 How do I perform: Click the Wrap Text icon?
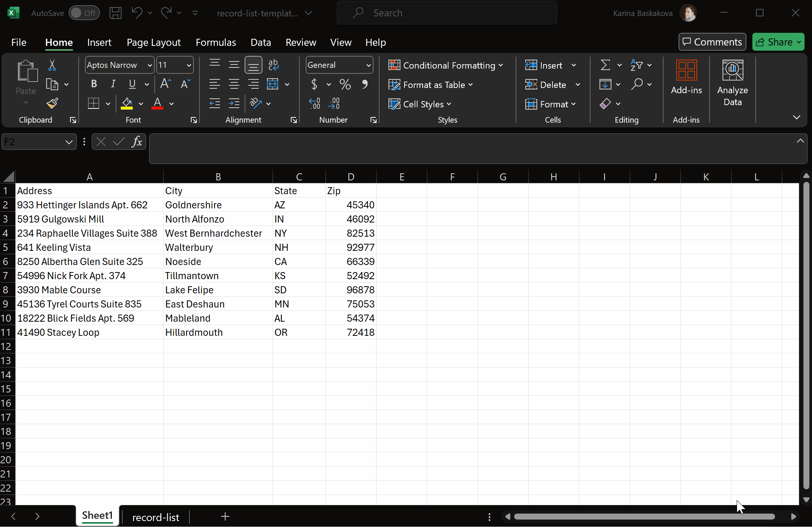point(273,65)
